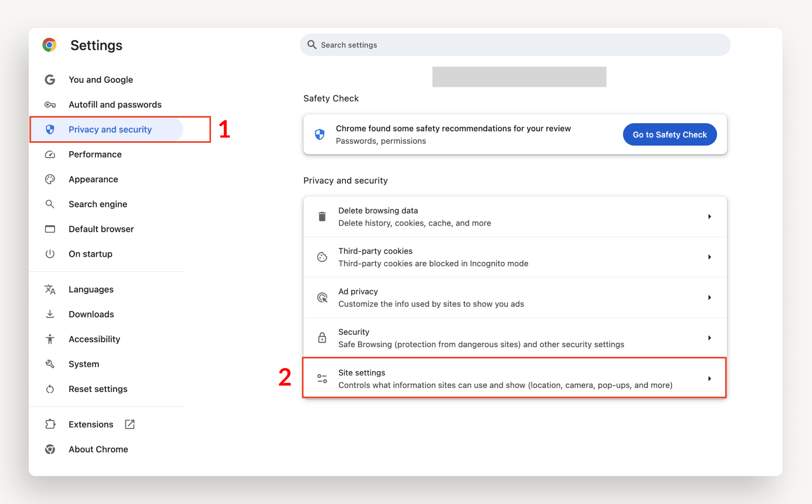Image resolution: width=812 pixels, height=504 pixels.
Task: Open the Site settings entry
Action: click(x=515, y=378)
